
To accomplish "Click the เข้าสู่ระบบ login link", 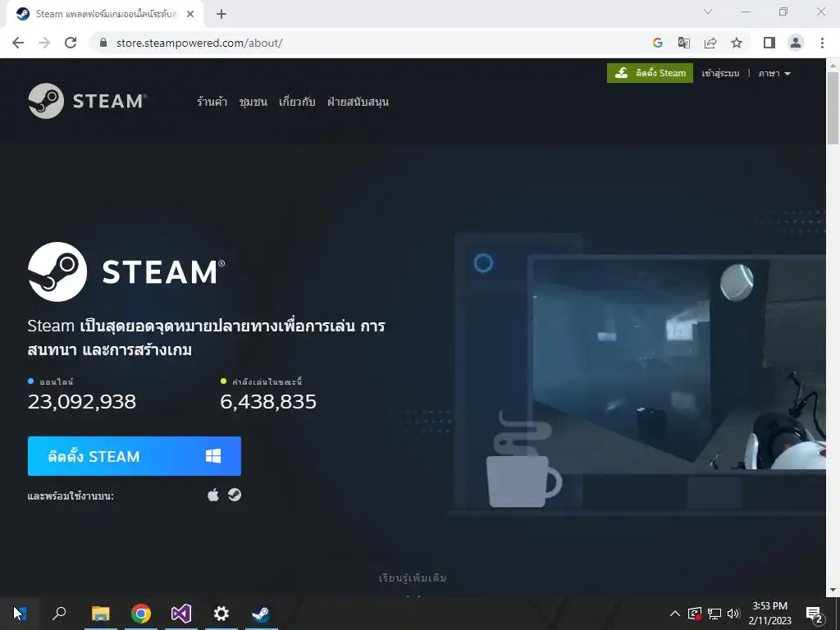I will [x=720, y=73].
